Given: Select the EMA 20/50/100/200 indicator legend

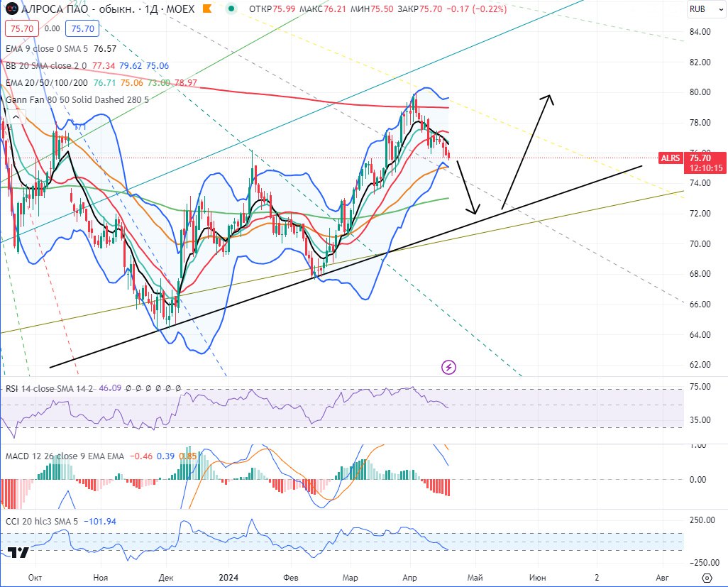Looking at the screenshot, I should pyautogui.click(x=46, y=83).
